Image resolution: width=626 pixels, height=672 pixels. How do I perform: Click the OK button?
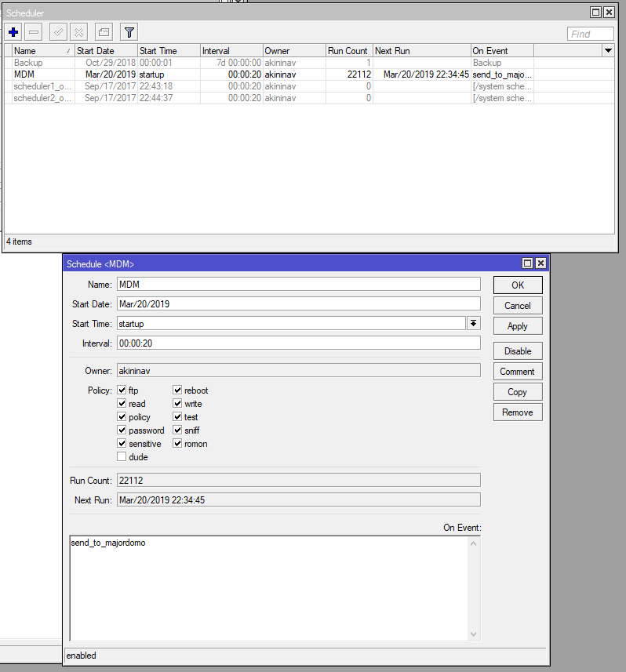518,285
